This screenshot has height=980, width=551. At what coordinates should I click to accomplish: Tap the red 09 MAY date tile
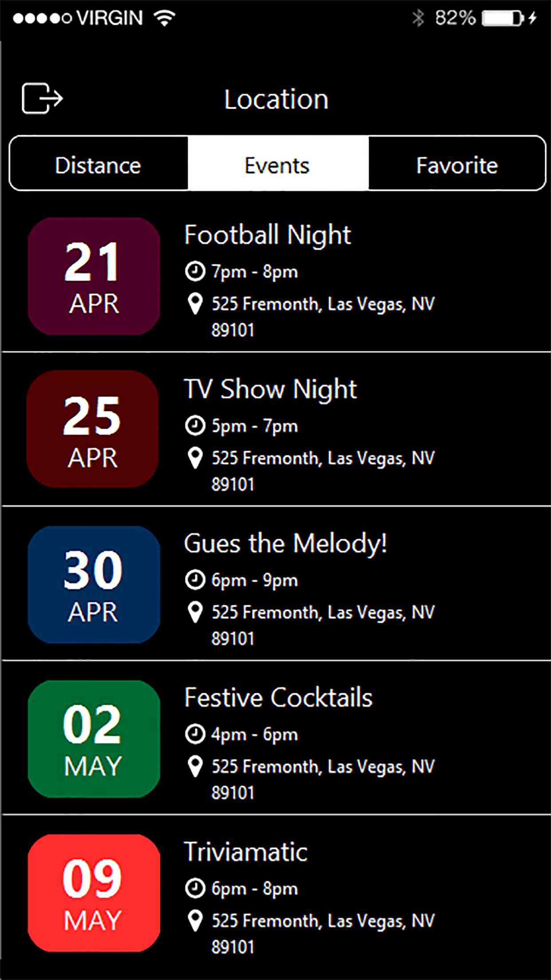click(94, 893)
